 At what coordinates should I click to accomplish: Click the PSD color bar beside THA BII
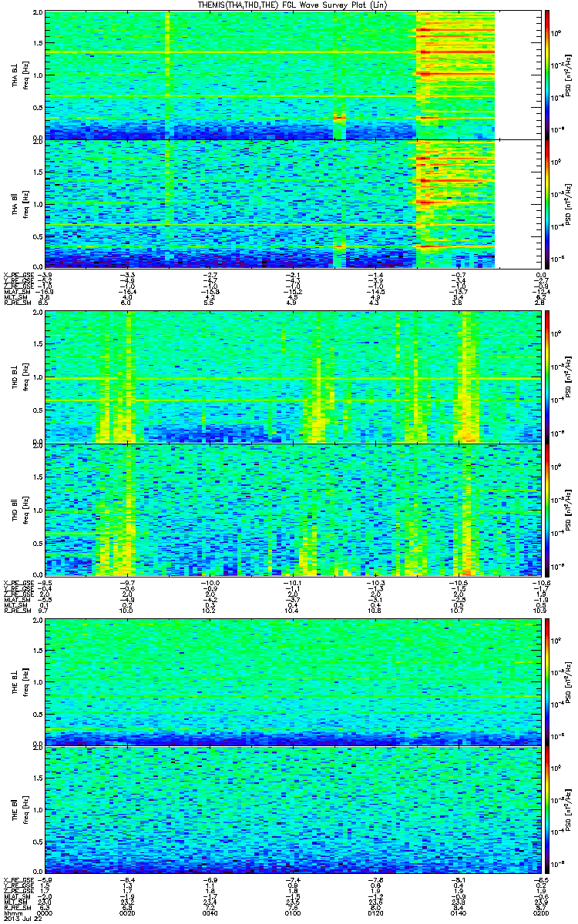click(x=547, y=203)
